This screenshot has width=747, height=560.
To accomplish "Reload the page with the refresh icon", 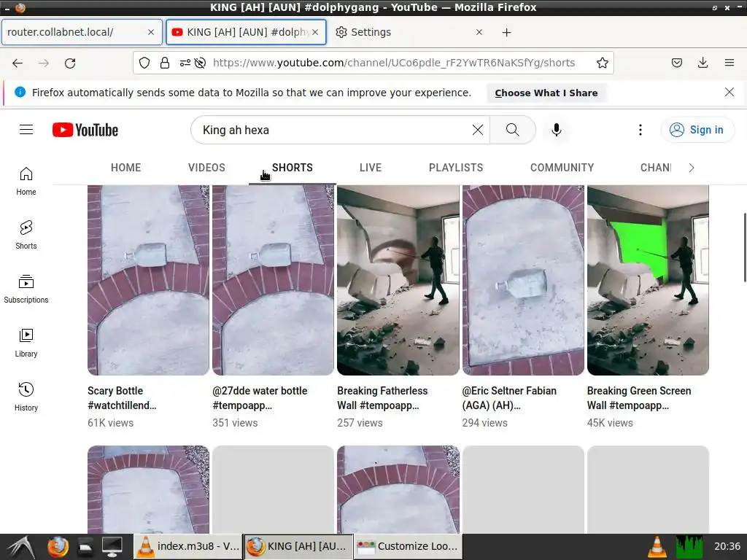I will point(70,63).
